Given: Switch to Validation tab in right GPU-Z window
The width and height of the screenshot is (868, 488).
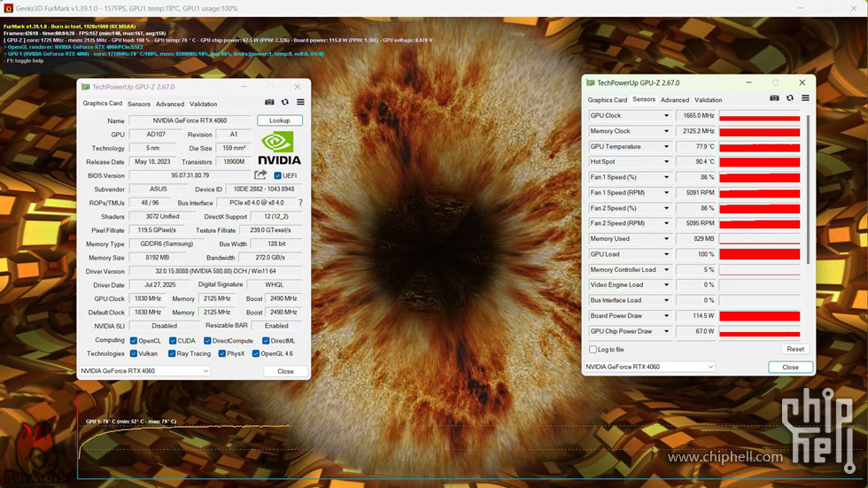Looking at the screenshot, I should coord(708,100).
